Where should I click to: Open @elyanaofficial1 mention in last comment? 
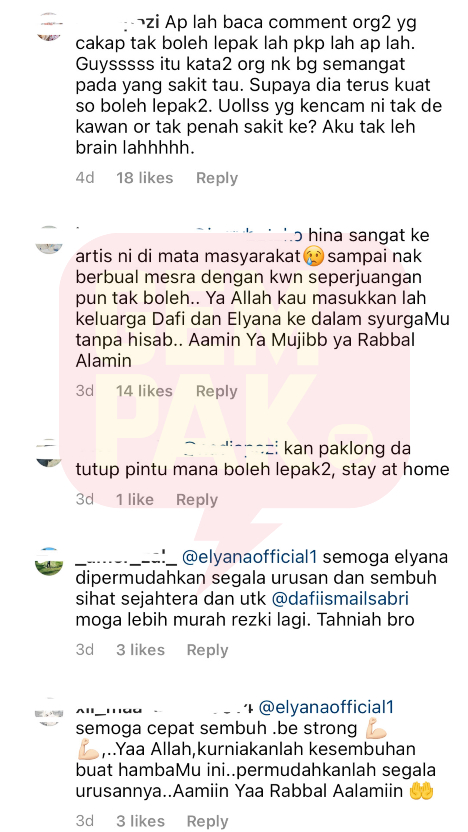point(326,707)
